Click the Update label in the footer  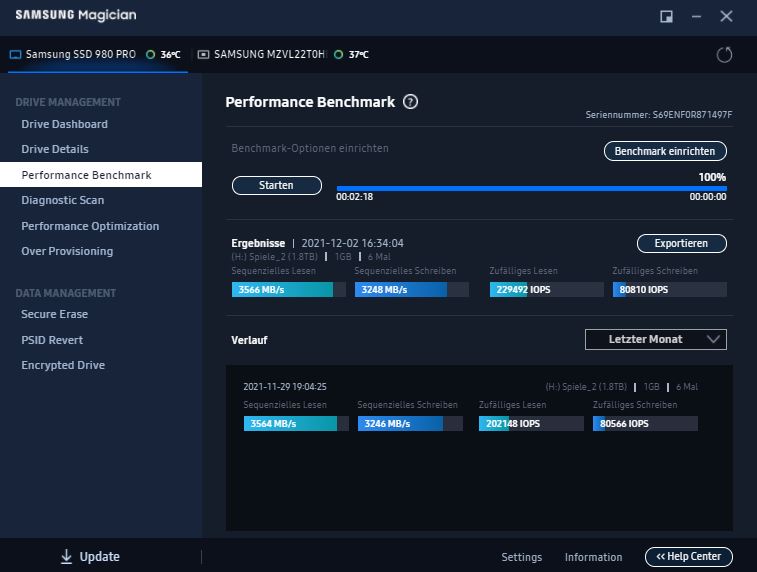[99, 557]
